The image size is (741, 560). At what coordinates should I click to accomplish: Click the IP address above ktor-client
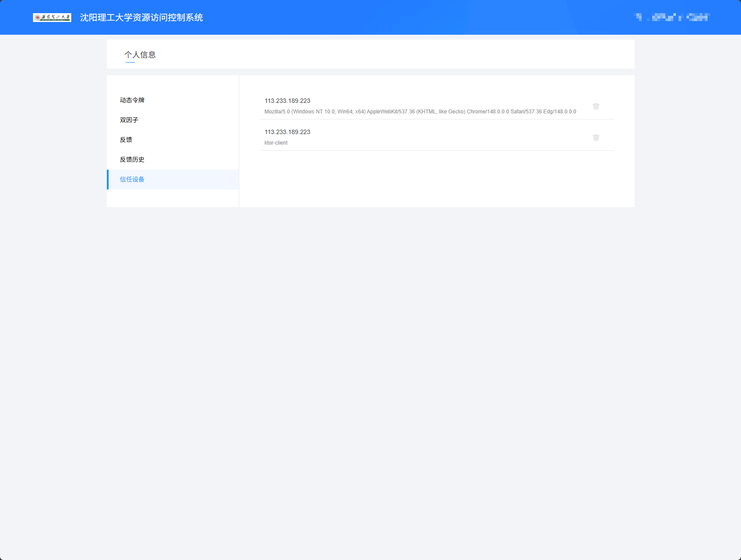287,132
